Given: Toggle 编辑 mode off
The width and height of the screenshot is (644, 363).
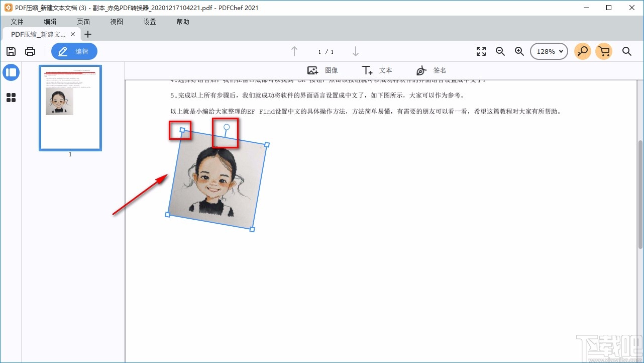Looking at the screenshot, I should (74, 51).
